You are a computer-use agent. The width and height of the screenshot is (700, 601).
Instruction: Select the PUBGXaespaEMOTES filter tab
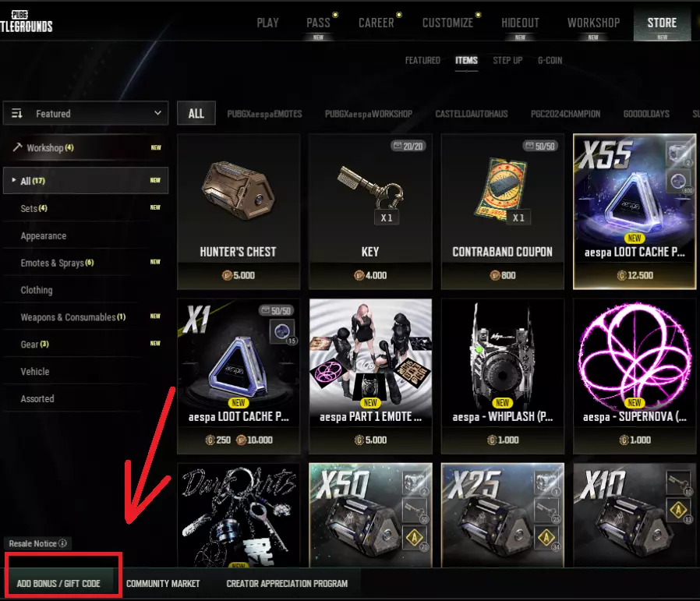(264, 114)
